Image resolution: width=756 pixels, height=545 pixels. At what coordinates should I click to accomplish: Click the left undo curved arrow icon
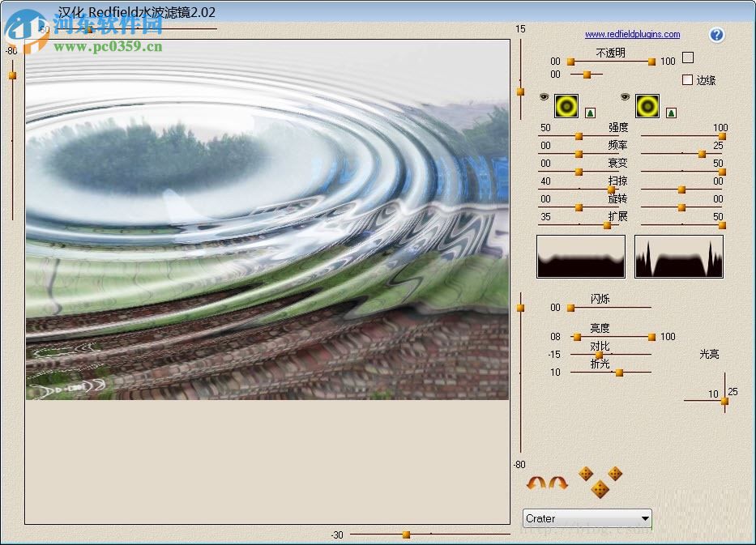click(536, 483)
